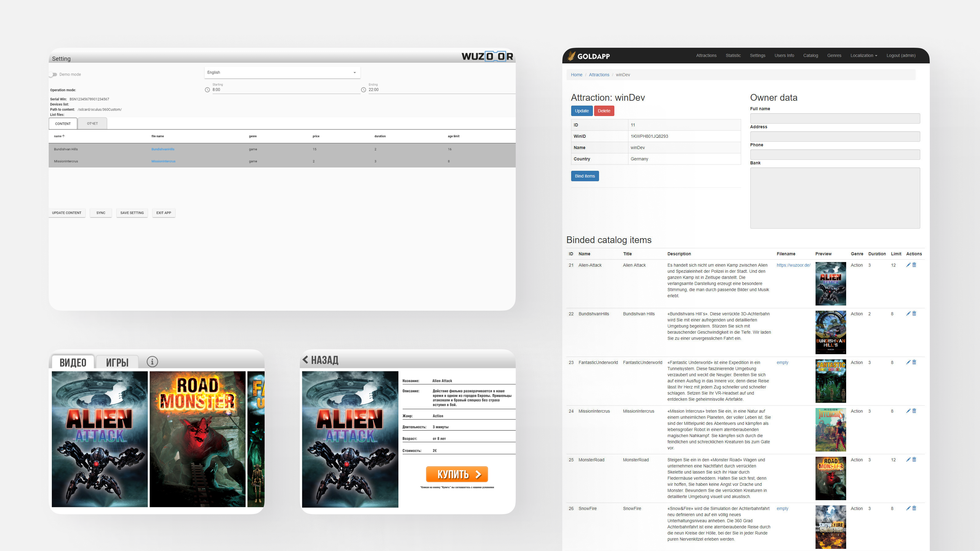Screen dimensions: 980x551
Task: Click the Update button for winDev attraction
Action: coord(581,111)
